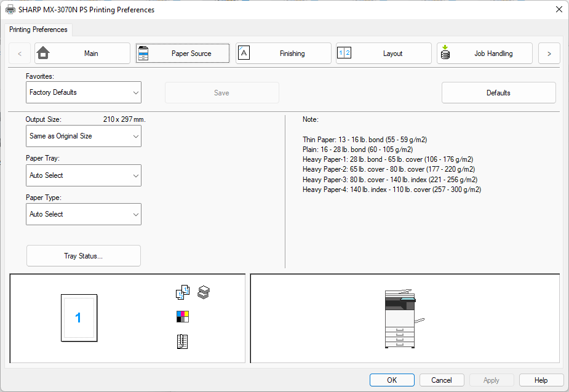This screenshot has width=569, height=392.
Task: Expand the Output Size dropdown
Action: pyautogui.click(x=85, y=136)
